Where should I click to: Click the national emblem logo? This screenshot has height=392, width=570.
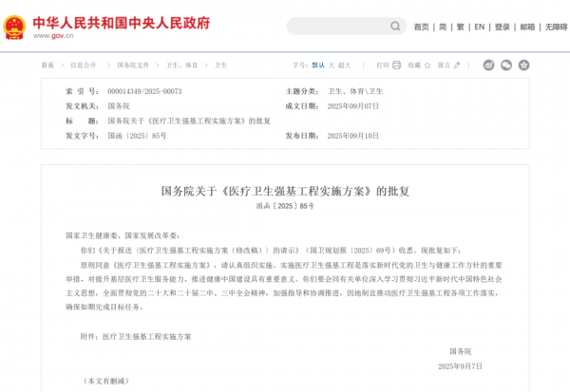click(x=15, y=26)
